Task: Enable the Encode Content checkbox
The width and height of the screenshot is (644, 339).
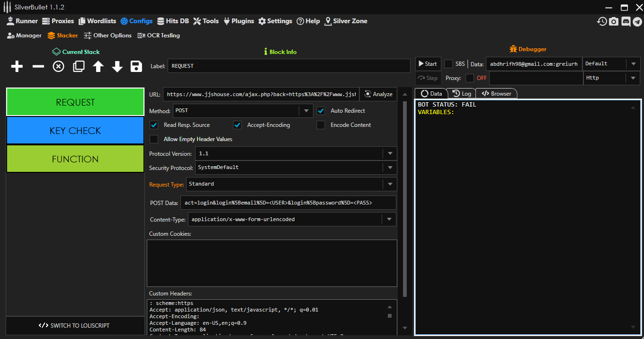Action: point(321,125)
